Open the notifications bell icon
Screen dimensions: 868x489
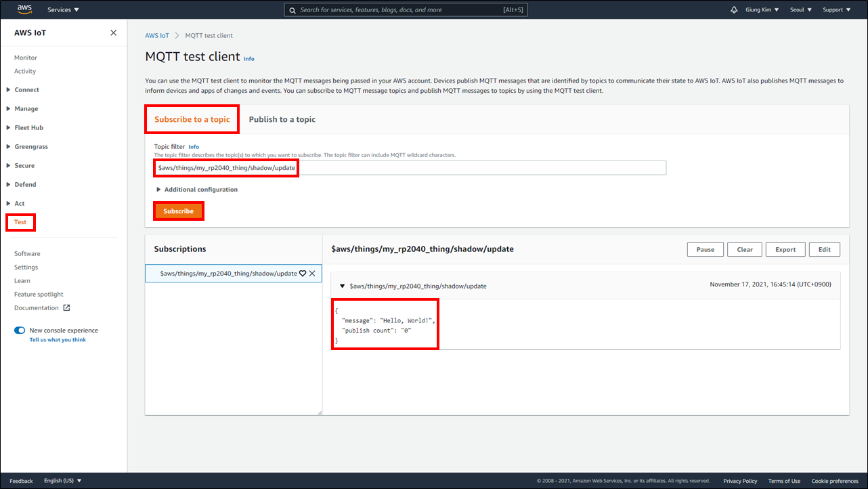pyautogui.click(x=734, y=10)
